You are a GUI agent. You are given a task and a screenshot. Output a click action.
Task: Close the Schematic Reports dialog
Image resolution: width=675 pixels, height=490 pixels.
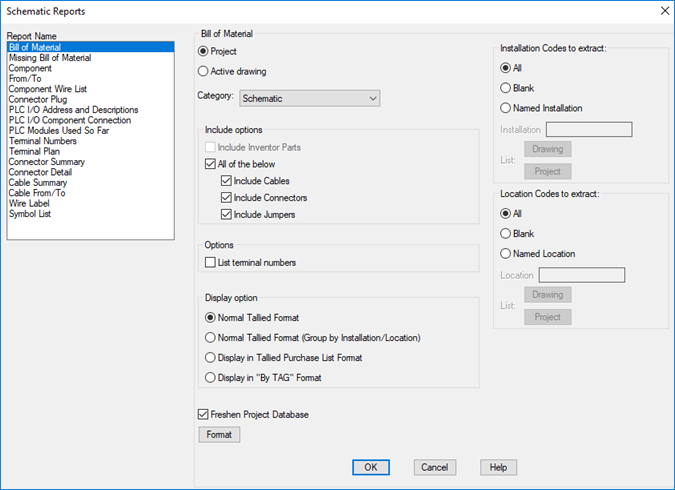click(663, 10)
